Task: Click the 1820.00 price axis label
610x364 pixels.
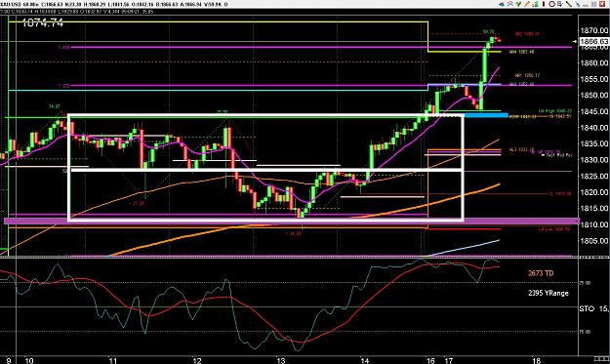Action: tap(594, 192)
